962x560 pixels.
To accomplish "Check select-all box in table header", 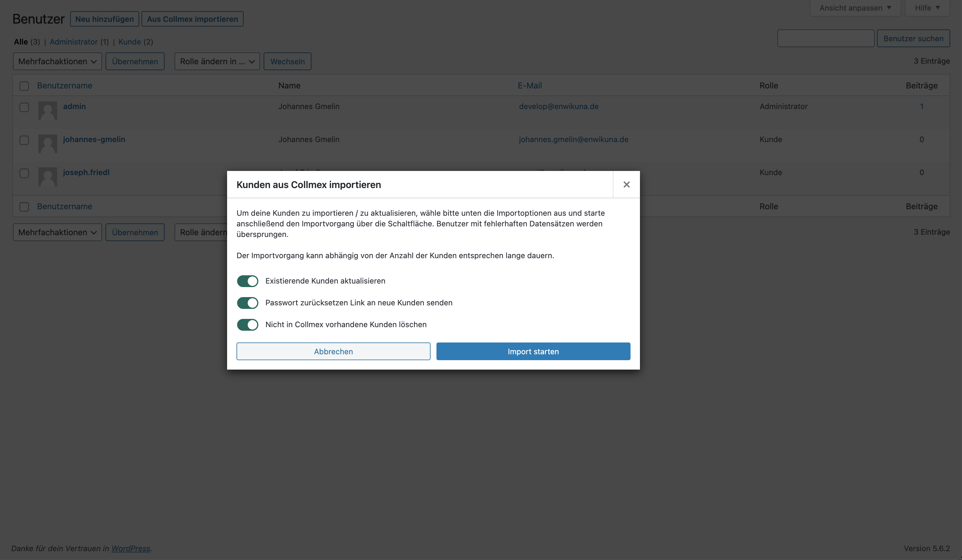I will point(24,86).
